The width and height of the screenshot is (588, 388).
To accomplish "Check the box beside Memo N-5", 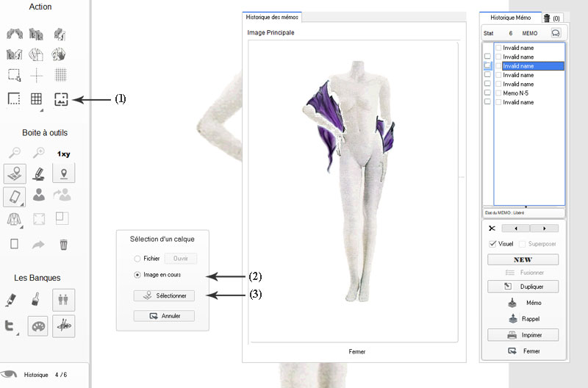I will tap(487, 93).
